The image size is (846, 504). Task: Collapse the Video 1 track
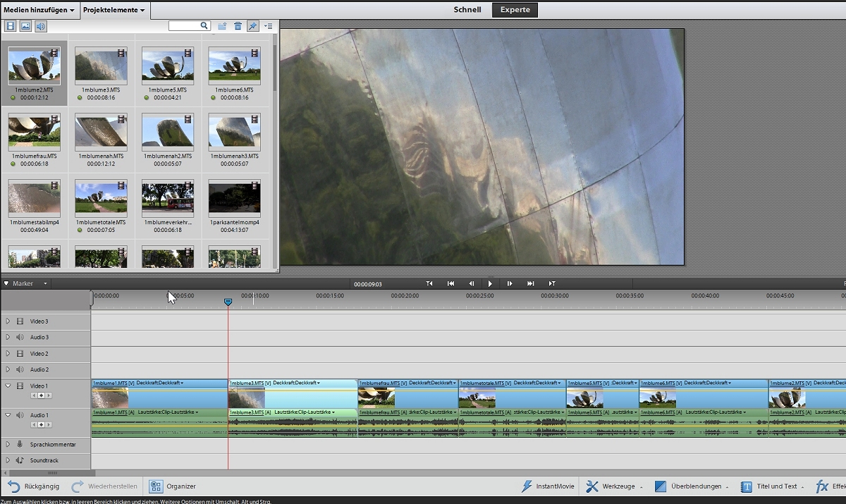point(8,386)
